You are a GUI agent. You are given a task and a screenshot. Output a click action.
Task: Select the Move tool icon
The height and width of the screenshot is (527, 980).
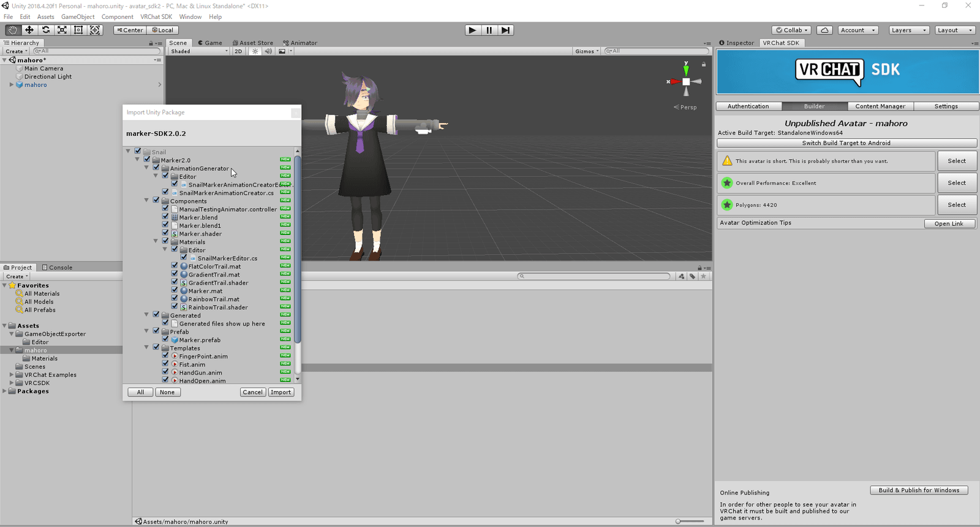(29, 30)
